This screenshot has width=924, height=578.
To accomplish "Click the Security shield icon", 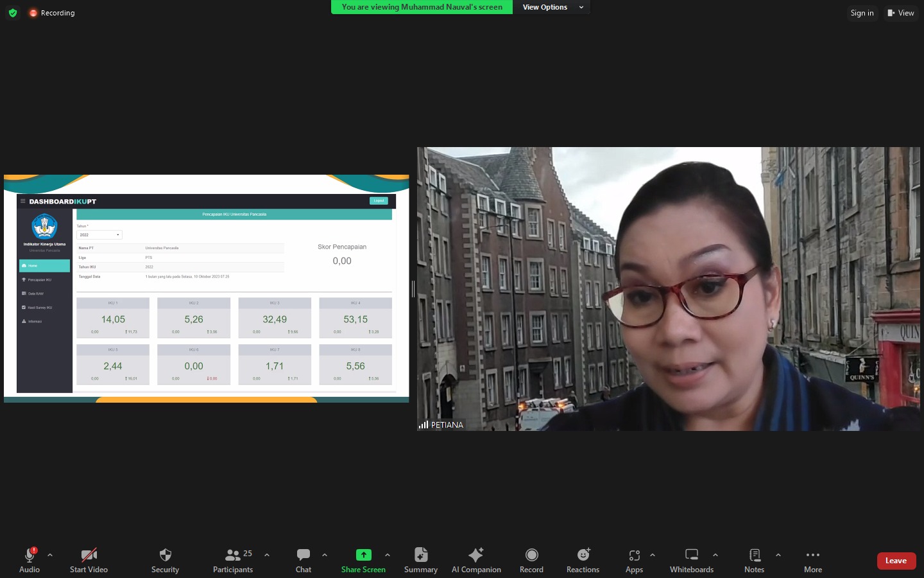I will [165, 556].
